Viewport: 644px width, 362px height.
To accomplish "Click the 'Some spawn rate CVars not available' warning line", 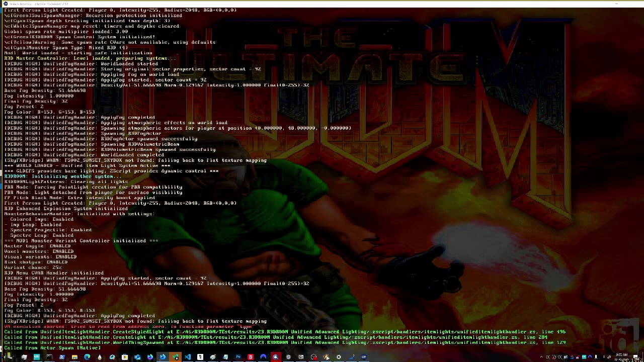I will tap(110, 42).
